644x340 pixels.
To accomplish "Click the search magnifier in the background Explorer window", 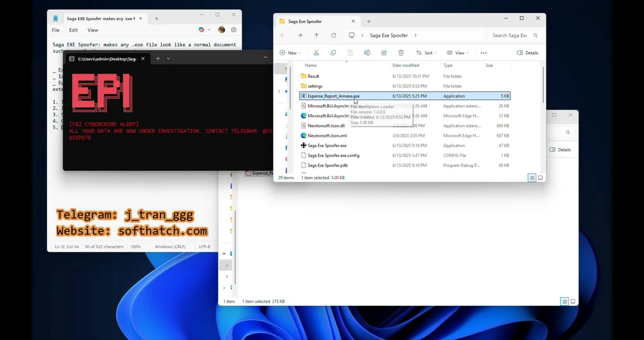I will (568, 132).
